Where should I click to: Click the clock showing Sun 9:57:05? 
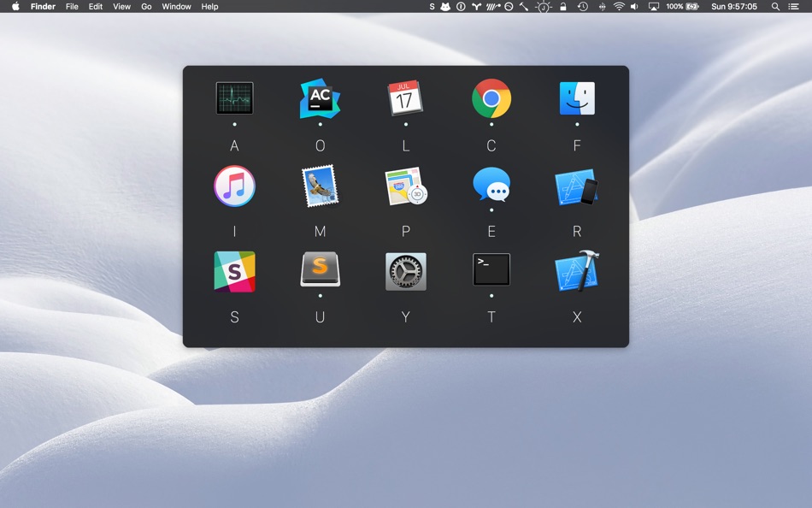(734, 6)
